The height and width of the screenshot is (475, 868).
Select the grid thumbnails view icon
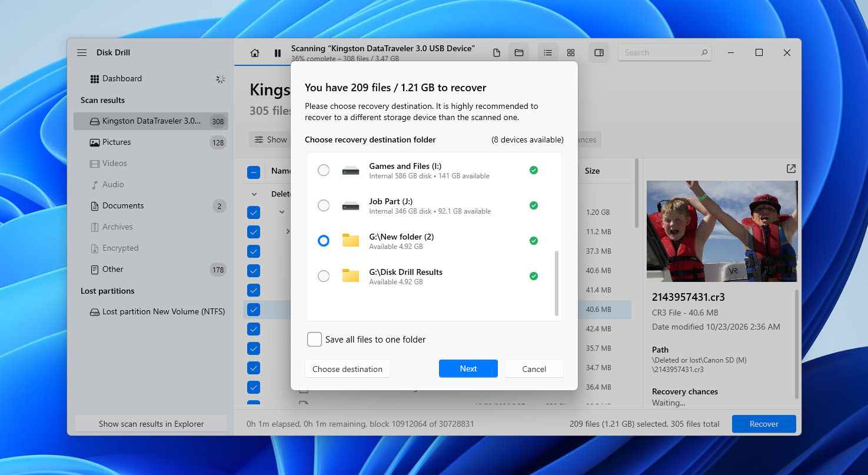571,53
